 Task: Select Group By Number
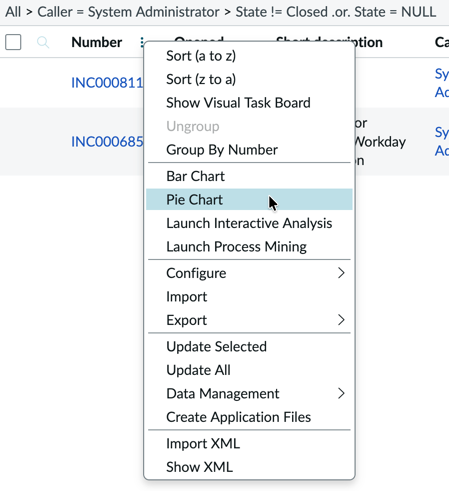249,150
